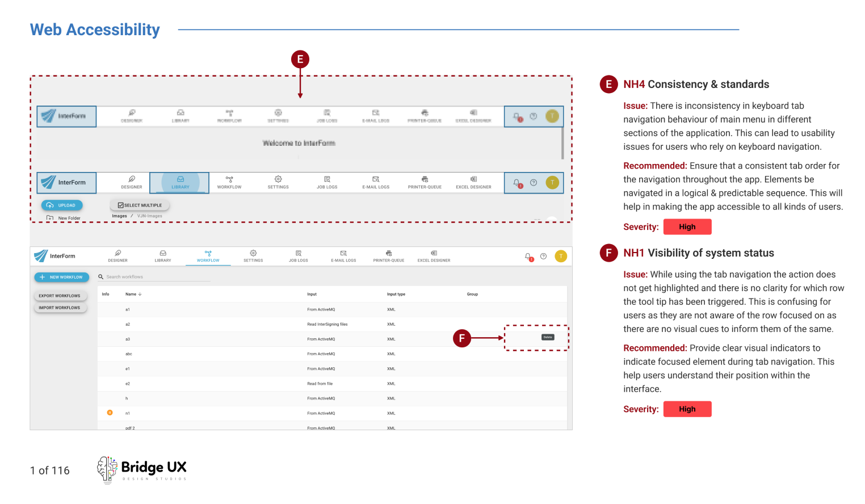This screenshot has height=504, width=865.
Task: Click notification bell in the Workflow screen
Action: point(528,257)
